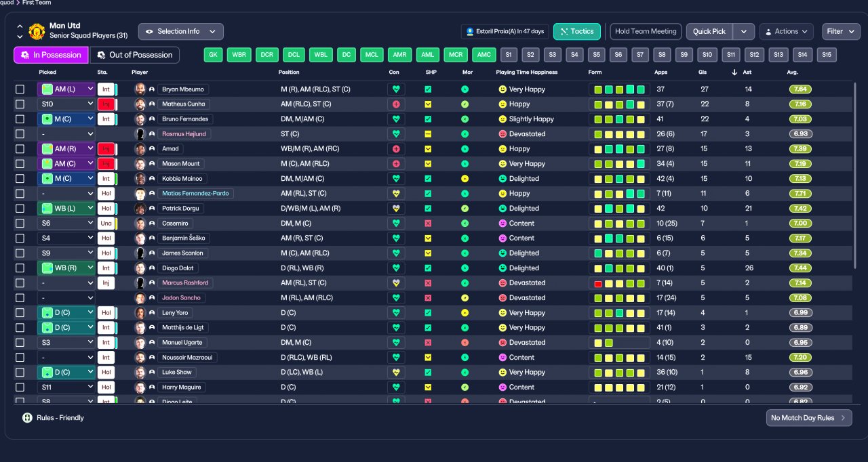This screenshot has height=462, width=868.
Task: Sort by the Avg. column header
Action: coord(793,72)
